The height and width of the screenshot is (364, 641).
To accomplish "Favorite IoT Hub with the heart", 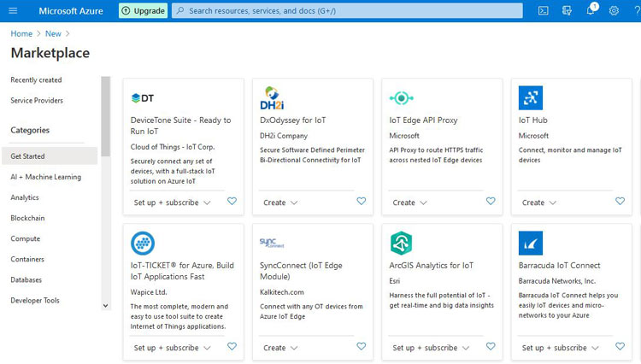I will click(620, 201).
